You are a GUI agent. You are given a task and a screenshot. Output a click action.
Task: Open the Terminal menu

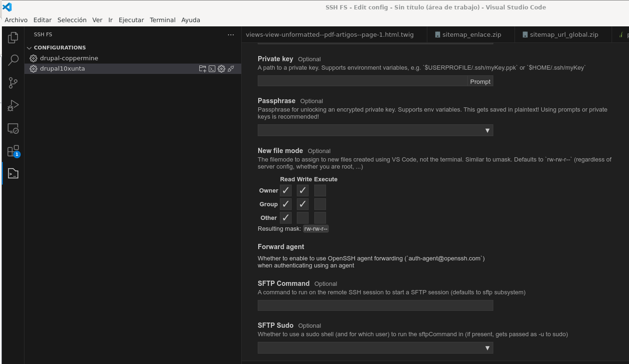[163, 20]
